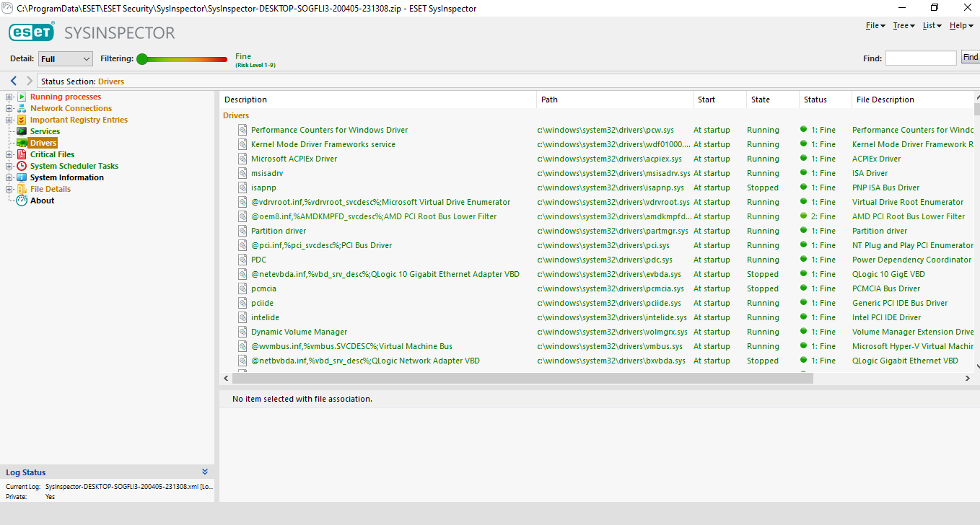
Task: Click the file icon beside PDC
Action: click(x=242, y=260)
